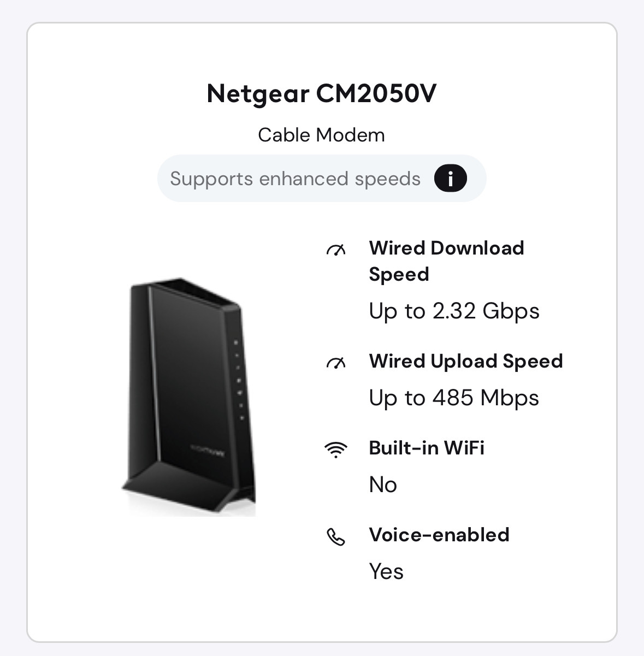Select the Netgear modem product image
The width and height of the screenshot is (644, 656).
pos(188,397)
